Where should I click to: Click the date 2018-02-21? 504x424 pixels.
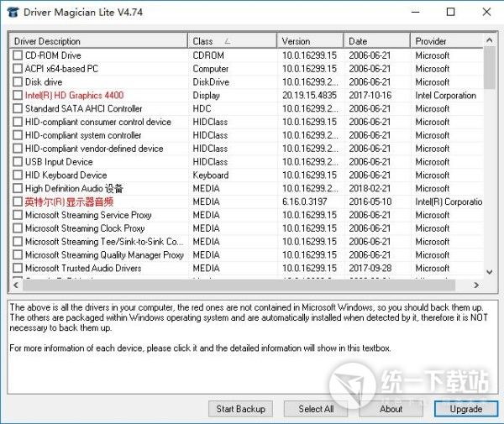(x=370, y=188)
